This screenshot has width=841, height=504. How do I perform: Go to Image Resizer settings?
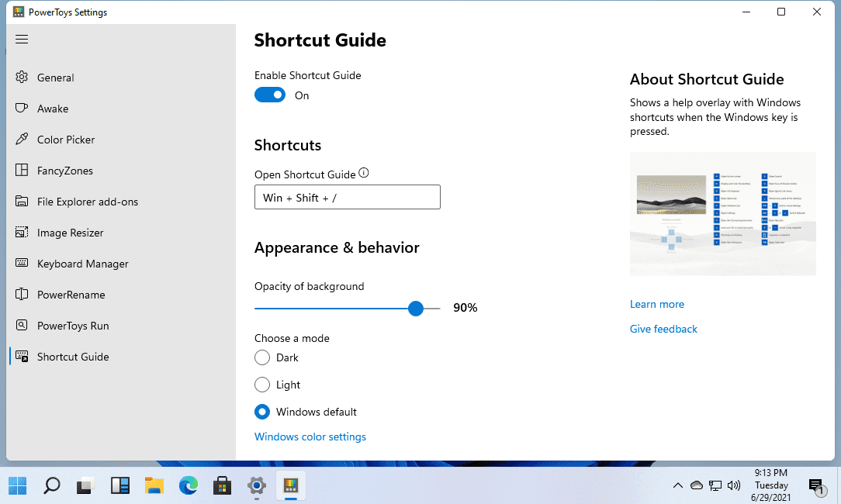point(123,233)
